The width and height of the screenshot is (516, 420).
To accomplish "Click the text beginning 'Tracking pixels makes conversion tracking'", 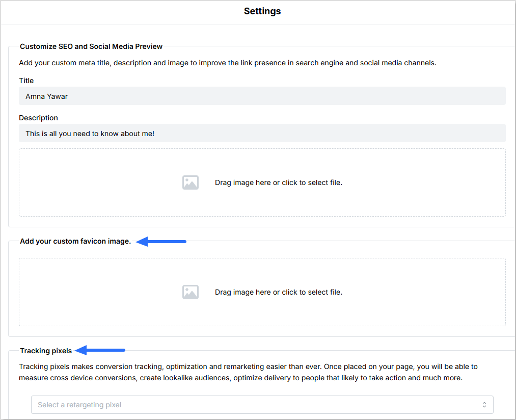I will 248,372.
